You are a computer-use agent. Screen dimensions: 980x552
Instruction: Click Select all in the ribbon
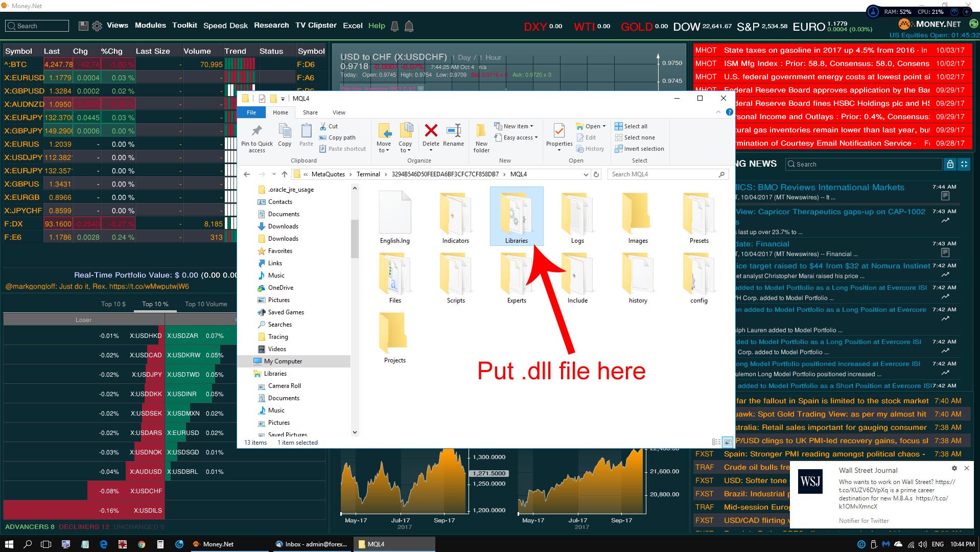(631, 126)
